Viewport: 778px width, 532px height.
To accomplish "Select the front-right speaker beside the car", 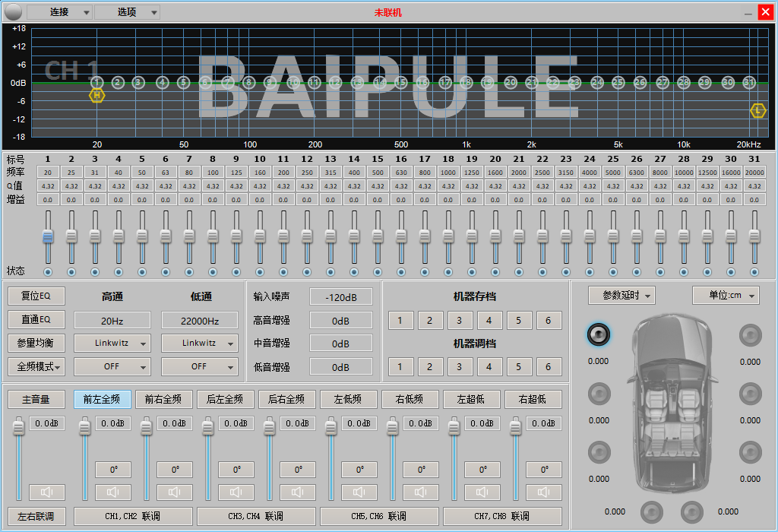I will coord(750,335).
